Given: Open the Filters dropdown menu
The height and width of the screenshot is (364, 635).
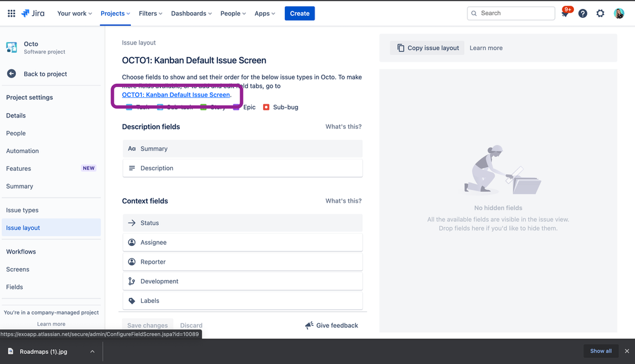Looking at the screenshot, I should (150, 13).
